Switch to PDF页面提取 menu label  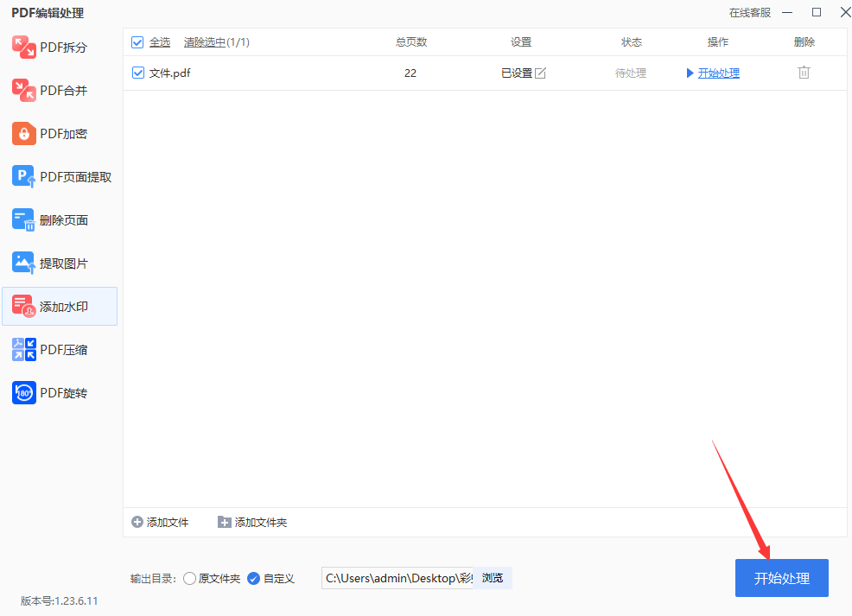tap(75, 176)
